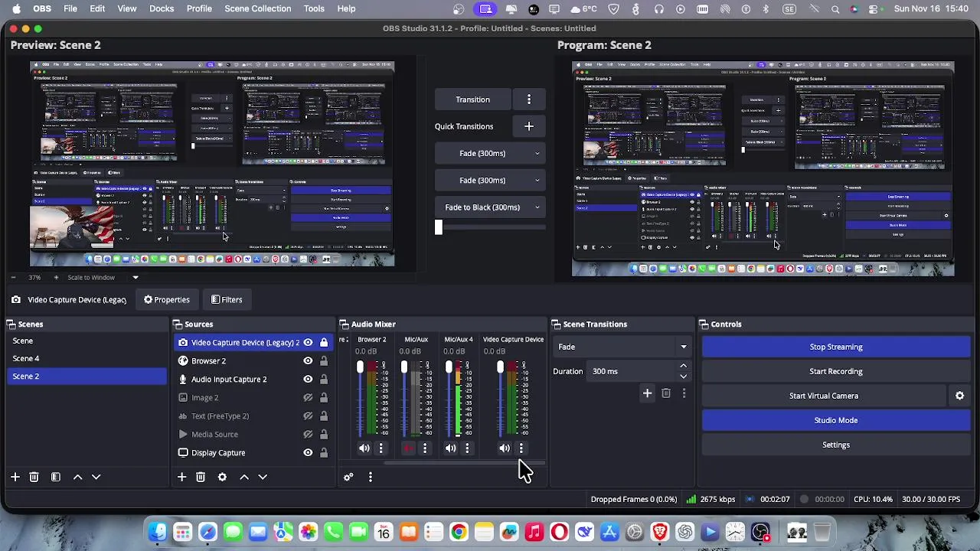Hide the Browser 2 source

tap(308, 361)
